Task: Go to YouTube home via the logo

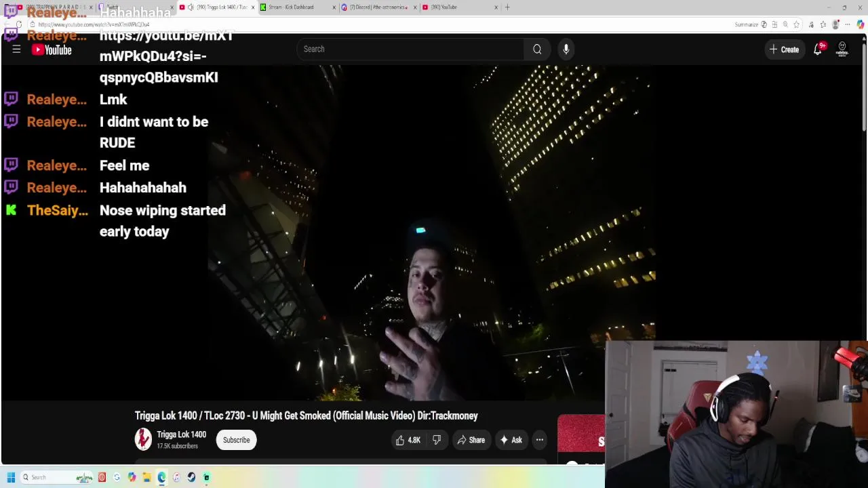Action: point(52,49)
